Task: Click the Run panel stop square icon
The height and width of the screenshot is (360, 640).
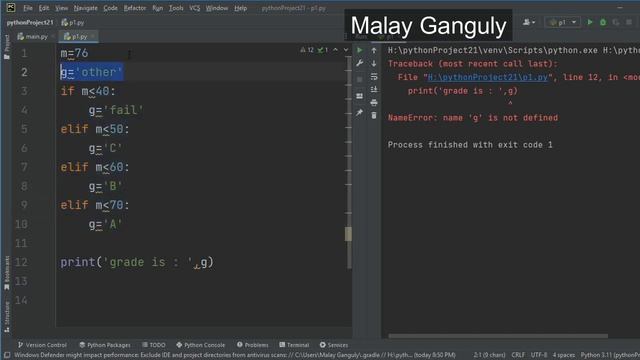Action: pos(360,80)
